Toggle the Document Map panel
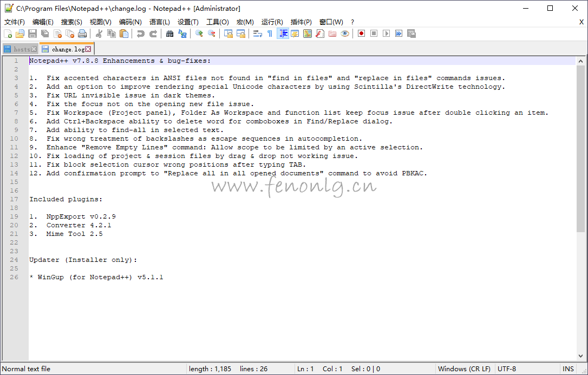The width and height of the screenshot is (588, 375). pyautogui.click(x=308, y=34)
